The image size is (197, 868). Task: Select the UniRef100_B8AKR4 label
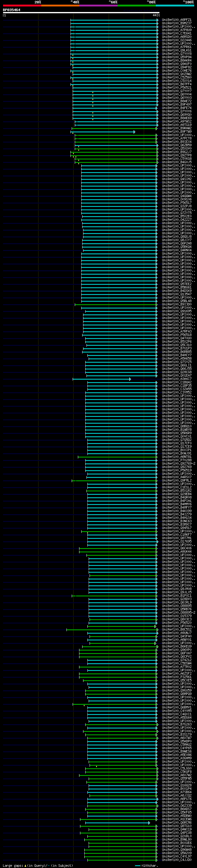[176, 61]
